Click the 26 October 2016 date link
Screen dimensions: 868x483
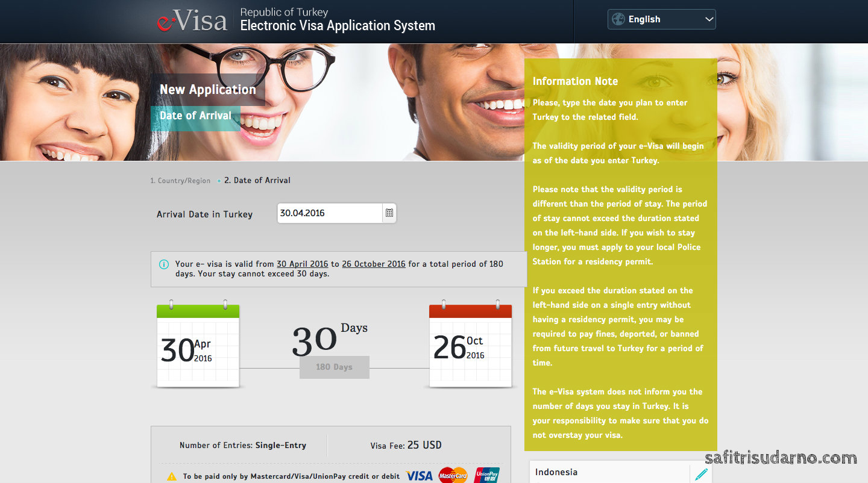[373, 264]
